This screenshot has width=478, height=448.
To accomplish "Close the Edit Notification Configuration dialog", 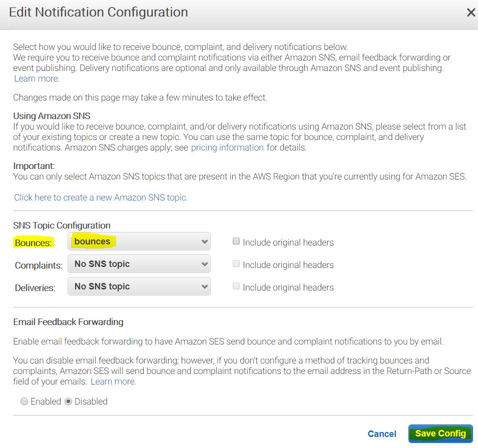I will pyautogui.click(x=470, y=13).
